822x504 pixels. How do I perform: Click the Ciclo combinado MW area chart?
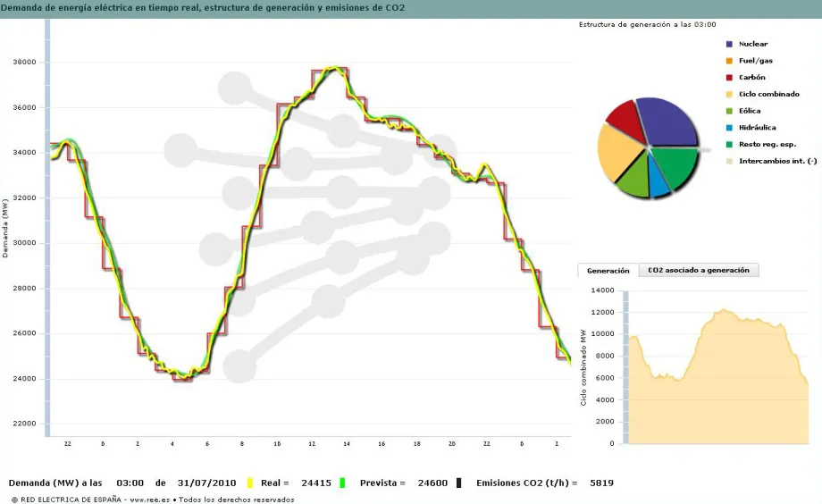coord(715,384)
